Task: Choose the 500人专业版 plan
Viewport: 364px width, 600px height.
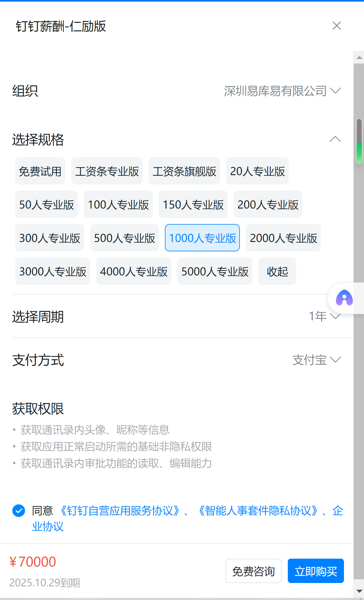Action: point(124,238)
